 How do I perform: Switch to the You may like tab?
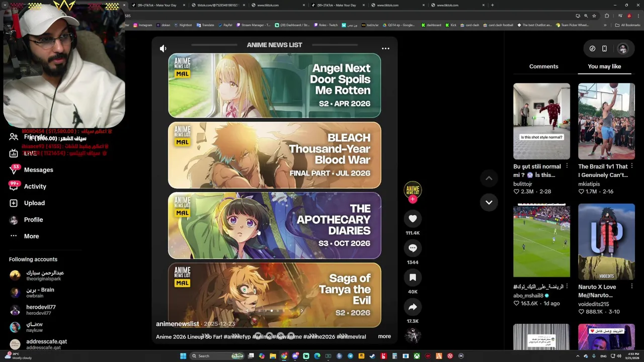pyautogui.click(x=604, y=66)
